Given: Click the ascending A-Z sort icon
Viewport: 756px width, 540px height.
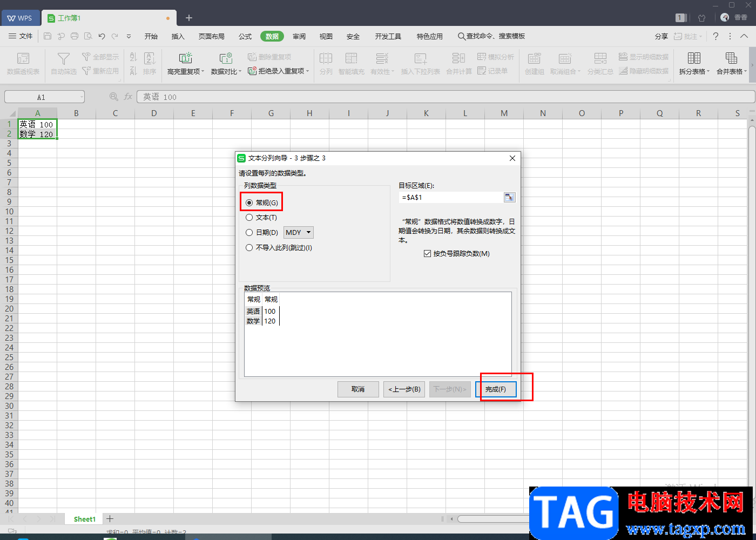Looking at the screenshot, I should tap(133, 57).
